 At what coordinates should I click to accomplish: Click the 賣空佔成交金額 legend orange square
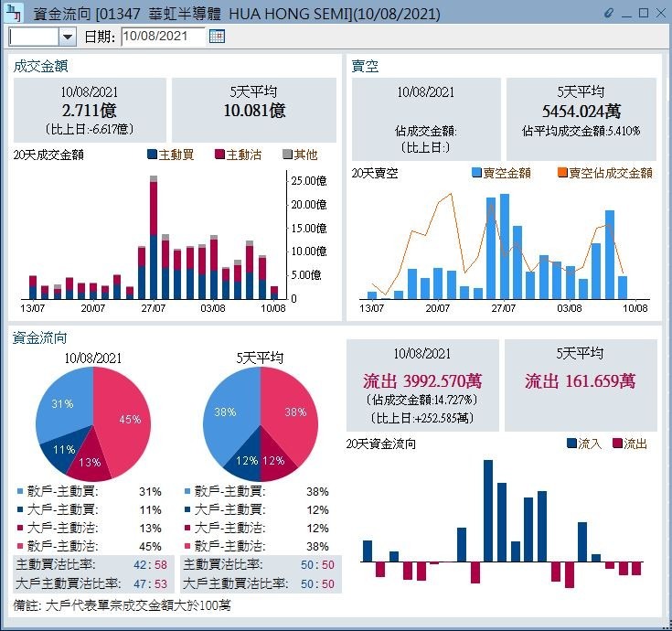point(561,173)
